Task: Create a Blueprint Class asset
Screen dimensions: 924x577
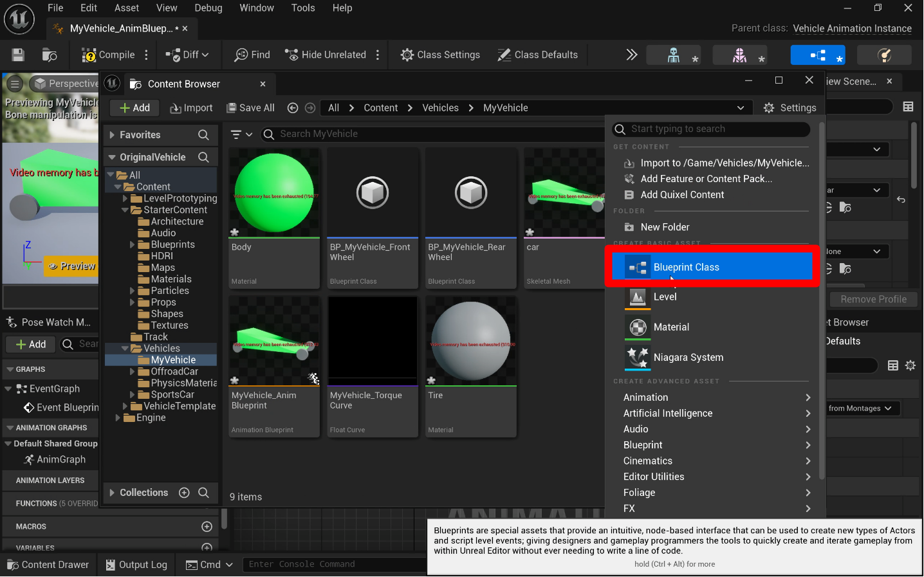Action: point(712,267)
